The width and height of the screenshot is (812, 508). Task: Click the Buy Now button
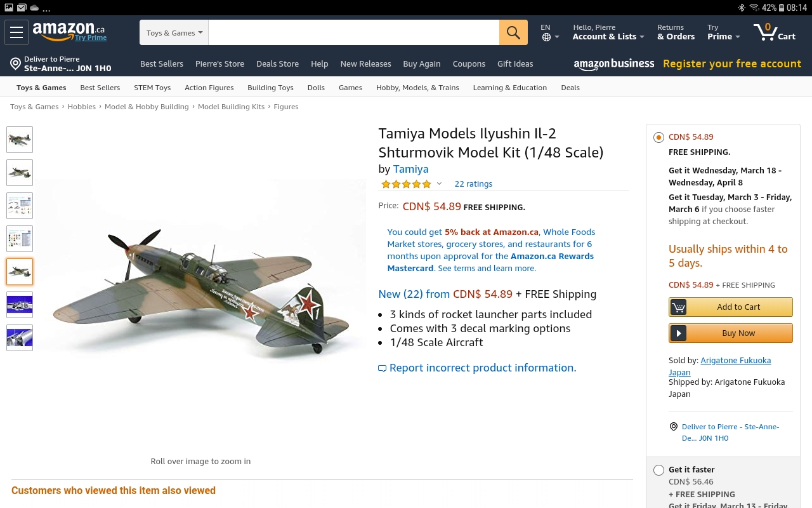point(731,333)
